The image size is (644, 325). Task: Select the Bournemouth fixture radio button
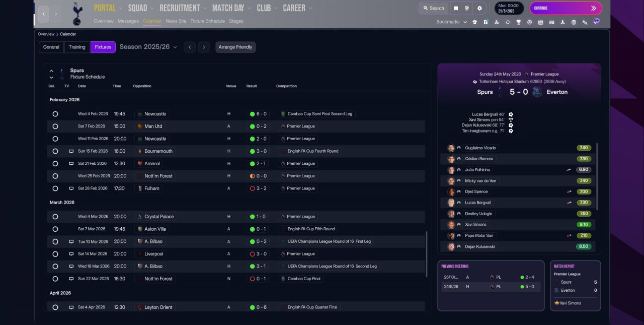[x=55, y=151]
